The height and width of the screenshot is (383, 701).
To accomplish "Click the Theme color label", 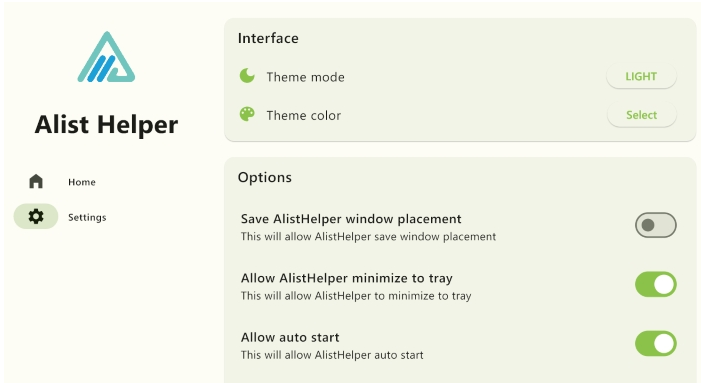I will (x=304, y=116).
